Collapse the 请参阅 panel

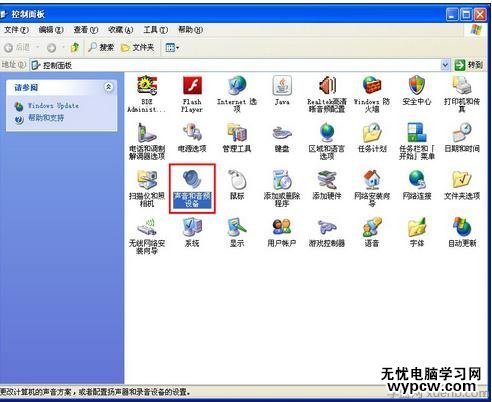click(x=109, y=87)
